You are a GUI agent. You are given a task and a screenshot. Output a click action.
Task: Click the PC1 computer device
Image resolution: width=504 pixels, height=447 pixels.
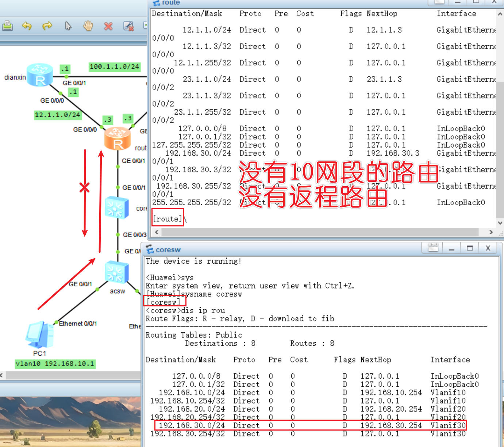(39, 335)
